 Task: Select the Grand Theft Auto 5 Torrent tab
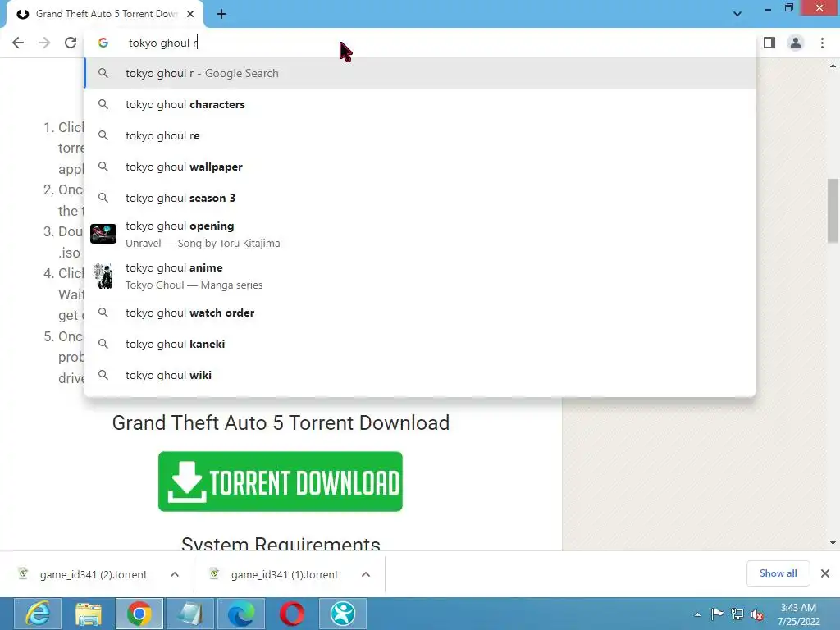pyautogui.click(x=106, y=14)
